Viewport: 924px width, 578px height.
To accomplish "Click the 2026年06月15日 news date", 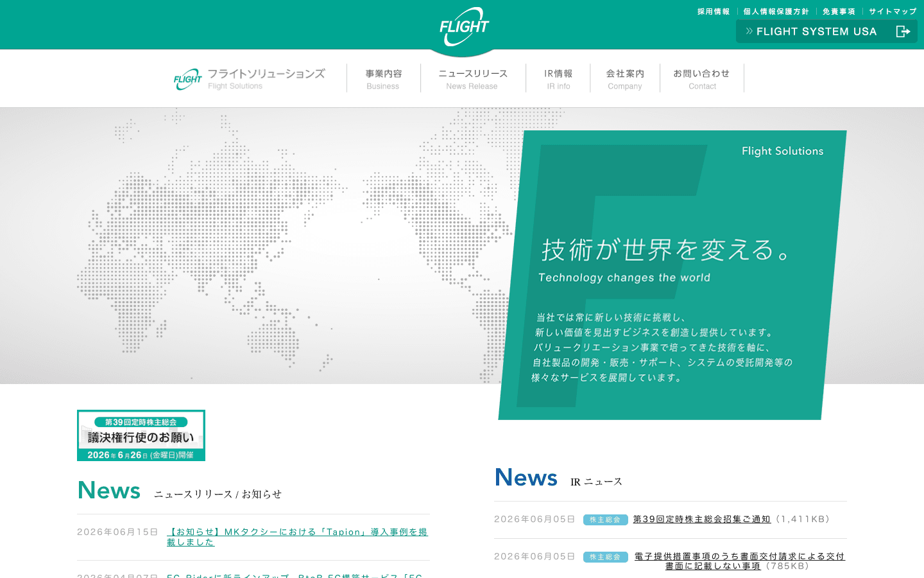I will 117,532.
